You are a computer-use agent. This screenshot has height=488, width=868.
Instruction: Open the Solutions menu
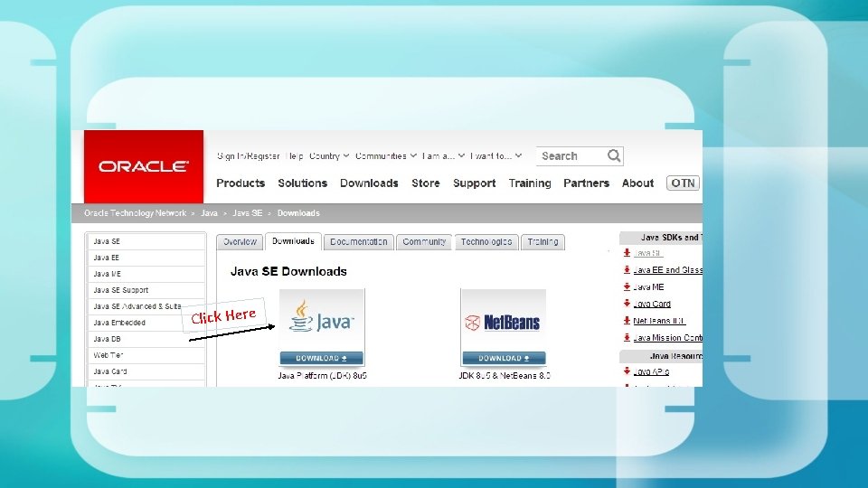(x=302, y=183)
